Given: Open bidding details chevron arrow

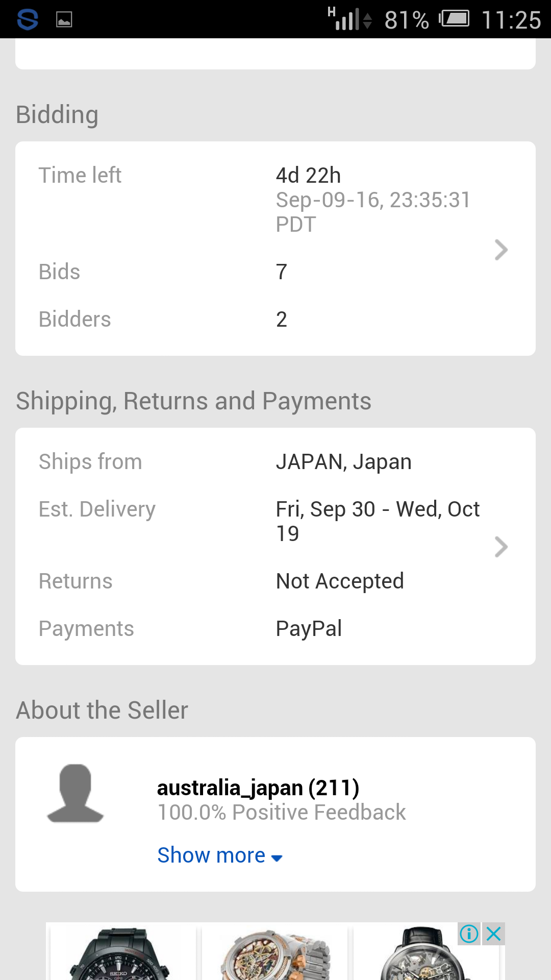Looking at the screenshot, I should coord(501,250).
